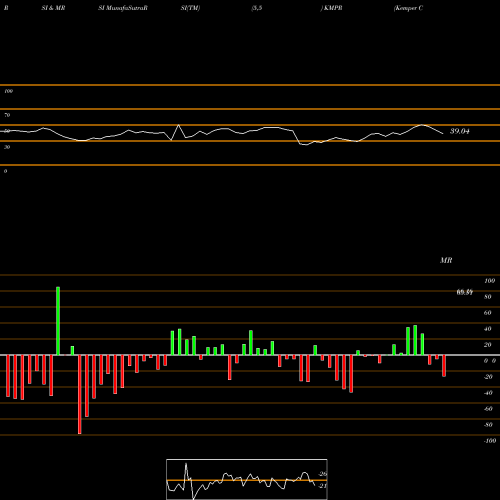Click the MR axis label -60

pyautogui.click(x=488, y=409)
